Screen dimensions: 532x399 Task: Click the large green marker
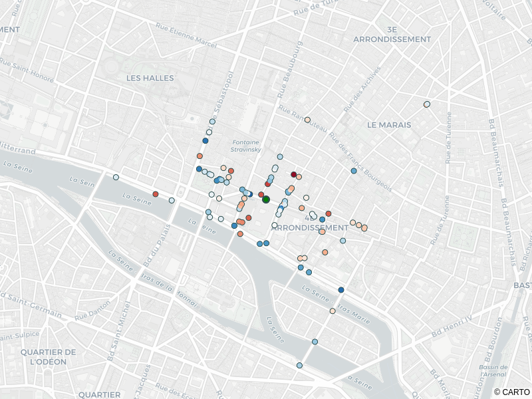[x=266, y=199]
